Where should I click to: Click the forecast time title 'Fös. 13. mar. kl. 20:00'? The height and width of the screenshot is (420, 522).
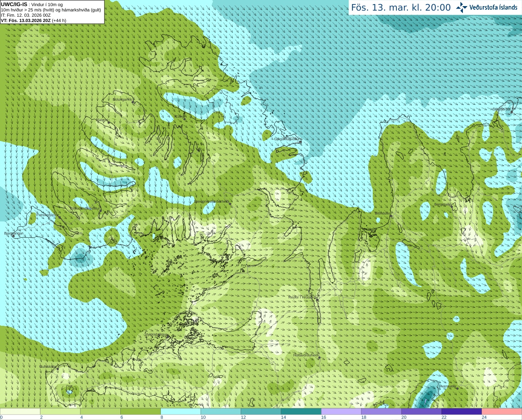(x=401, y=8)
